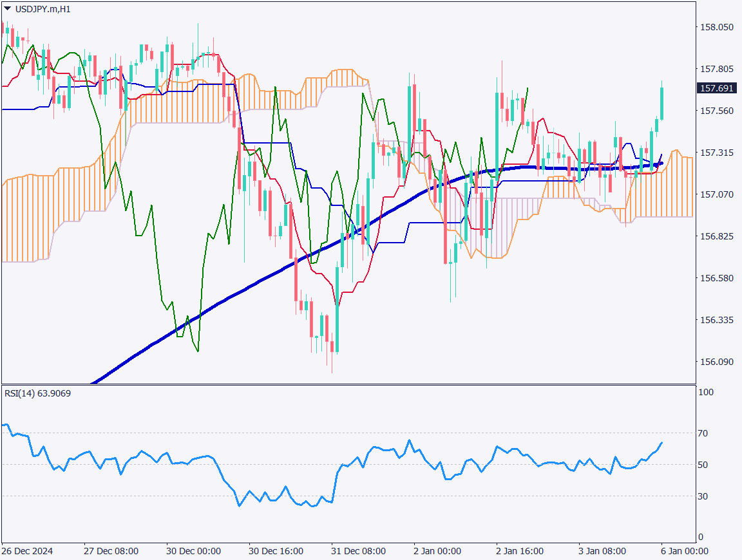Image resolution: width=742 pixels, height=560 pixels.
Task: Click the 157.315 price axis label
Action: pos(716,153)
